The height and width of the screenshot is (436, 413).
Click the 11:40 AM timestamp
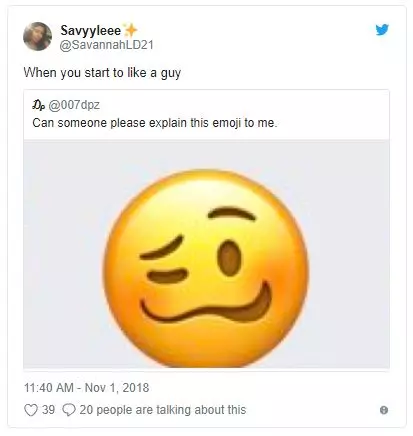[x=49, y=388]
